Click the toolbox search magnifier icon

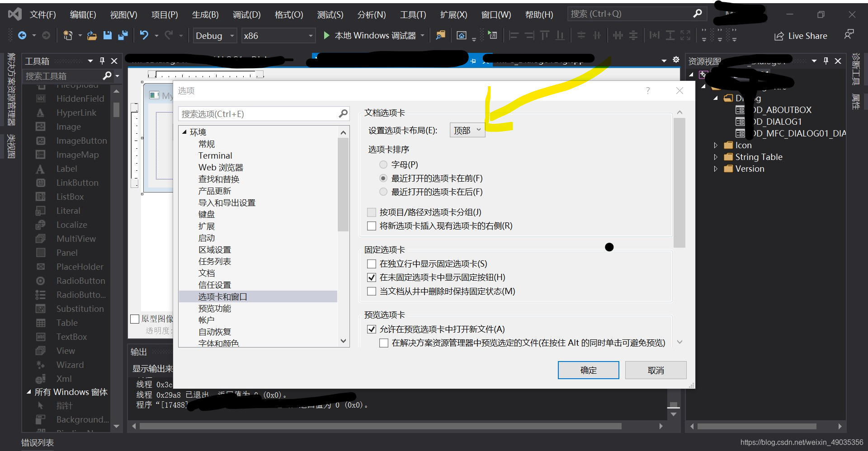point(107,76)
